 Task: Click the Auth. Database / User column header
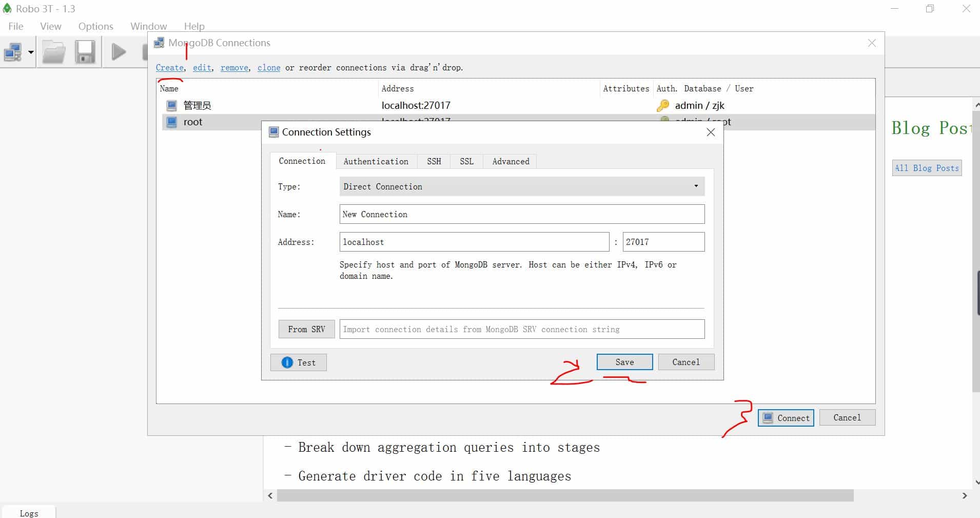point(705,89)
